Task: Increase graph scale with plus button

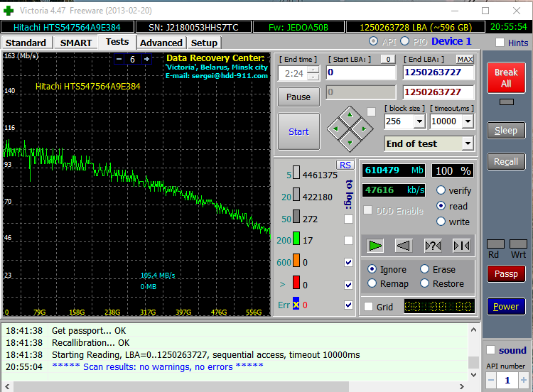Action: [146, 59]
